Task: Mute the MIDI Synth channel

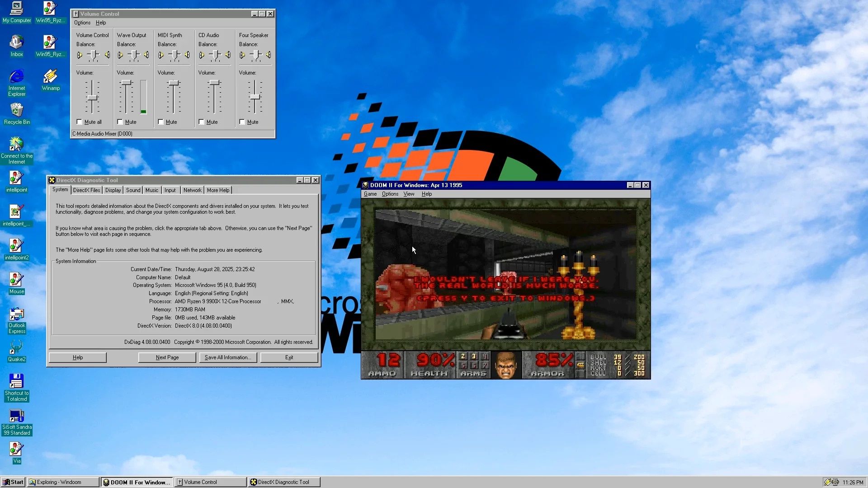Action: (161, 122)
